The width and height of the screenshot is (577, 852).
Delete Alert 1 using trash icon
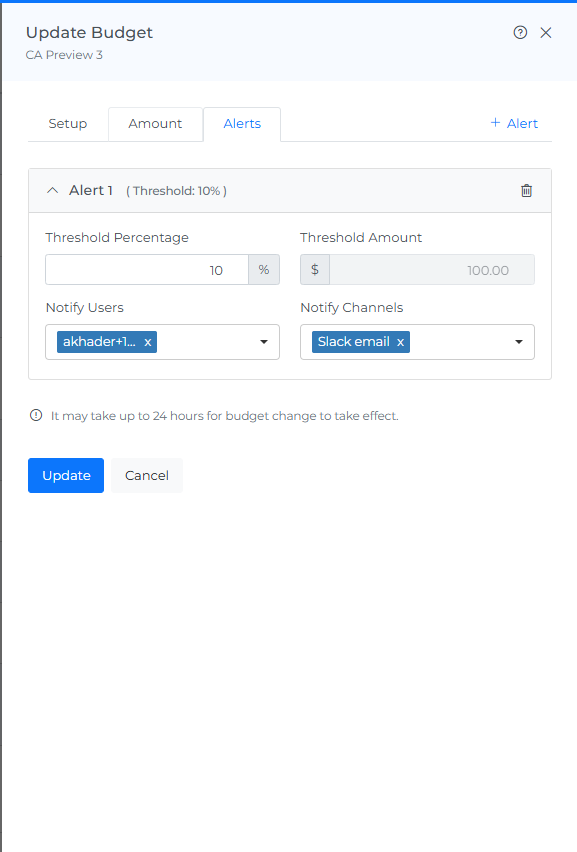coord(526,191)
